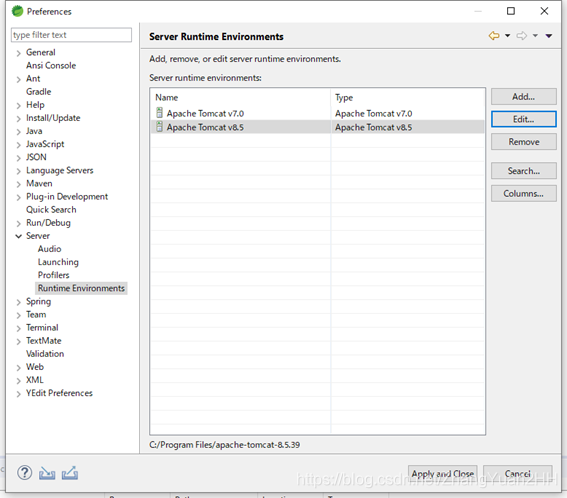
Task: Expand the JavaScript tree node
Action: (18, 145)
